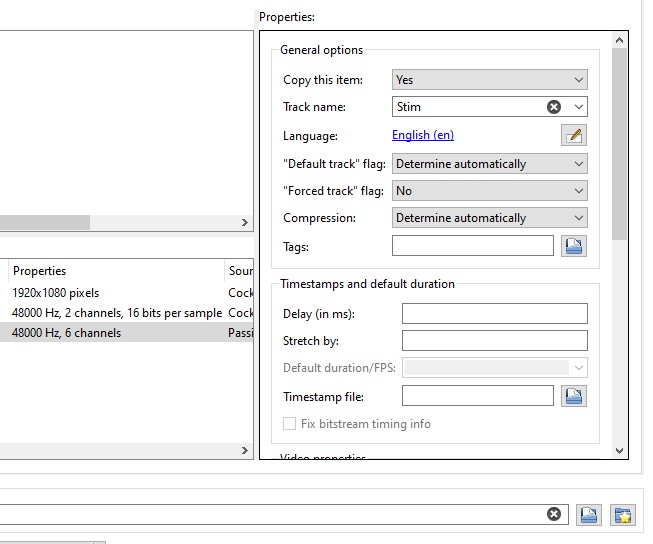Screen dimensions: 653x544
Task: Browse for a Tags file
Action: tap(573, 246)
